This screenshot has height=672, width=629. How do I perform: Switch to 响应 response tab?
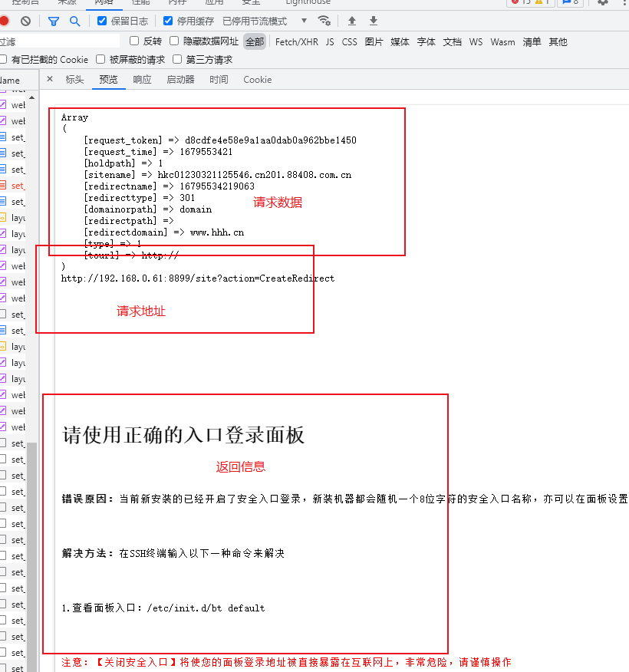(142, 79)
